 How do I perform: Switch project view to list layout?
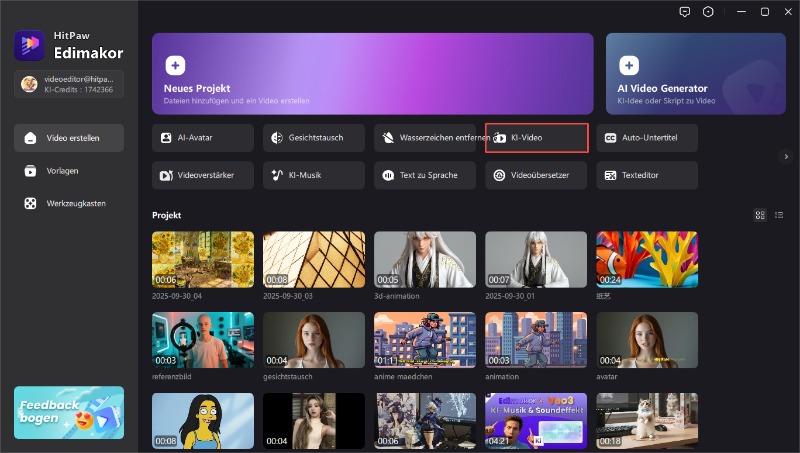point(777,215)
